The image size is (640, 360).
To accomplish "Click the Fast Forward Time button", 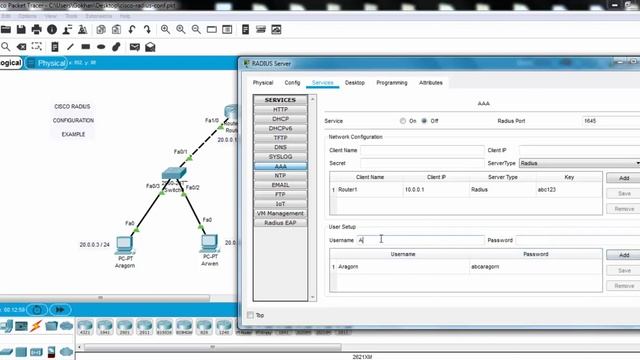I will [60, 310].
